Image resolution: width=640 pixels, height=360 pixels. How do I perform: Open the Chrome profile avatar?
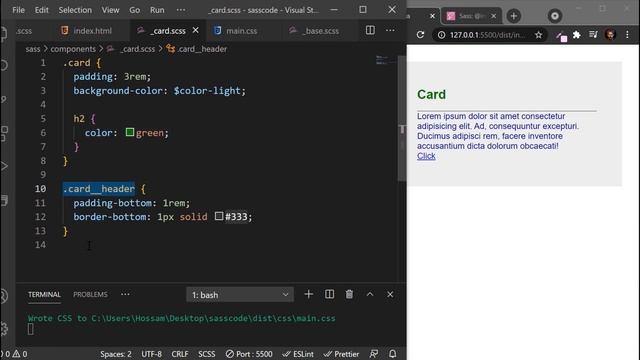pos(611,35)
